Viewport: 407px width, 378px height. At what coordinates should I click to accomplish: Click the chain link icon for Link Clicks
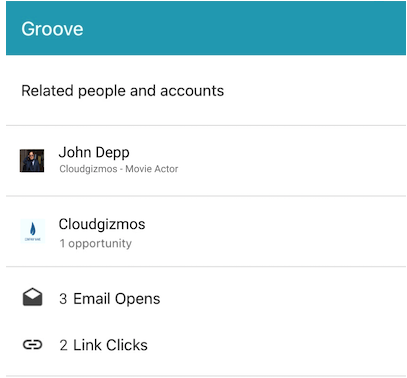[x=32, y=345]
